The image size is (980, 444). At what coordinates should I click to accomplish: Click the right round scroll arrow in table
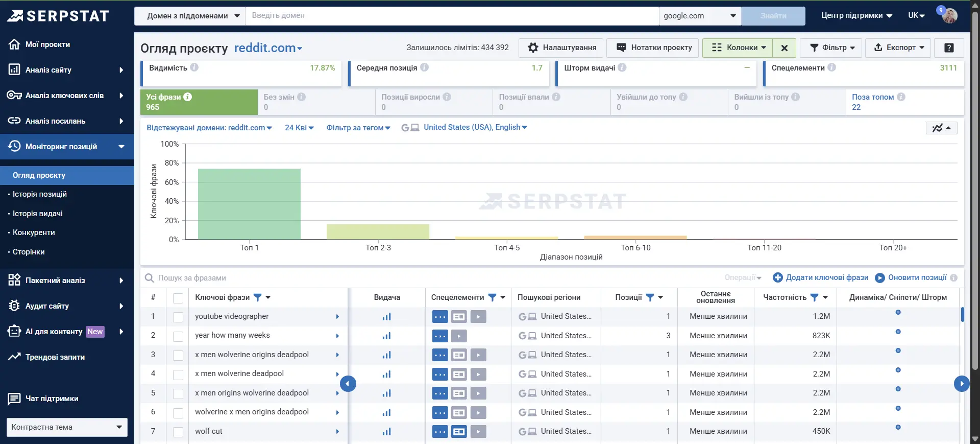click(x=961, y=384)
